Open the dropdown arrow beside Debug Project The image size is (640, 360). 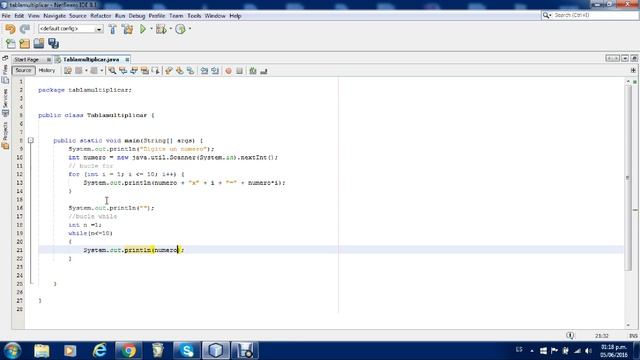tap(171, 29)
